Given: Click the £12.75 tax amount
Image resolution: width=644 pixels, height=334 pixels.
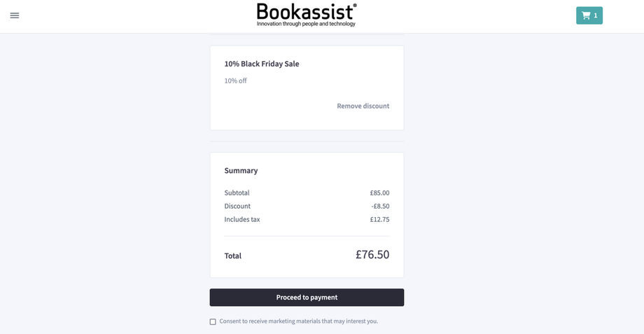Looking at the screenshot, I should coord(379,219).
